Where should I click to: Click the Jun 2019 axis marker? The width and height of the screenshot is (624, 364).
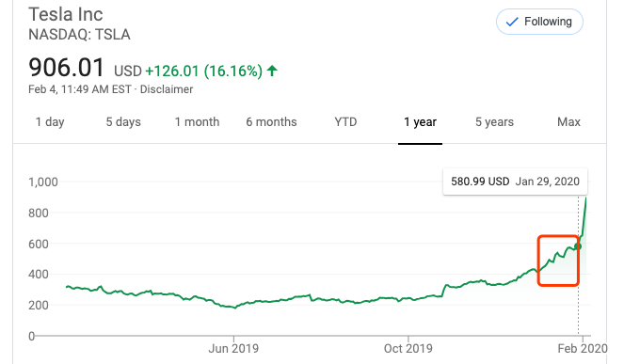pos(233,349)
